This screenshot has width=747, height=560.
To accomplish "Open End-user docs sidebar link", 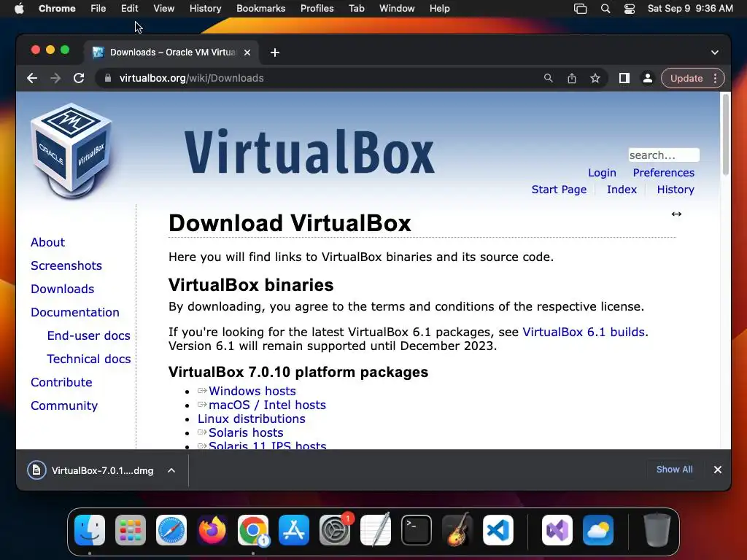I will (88, 335).
